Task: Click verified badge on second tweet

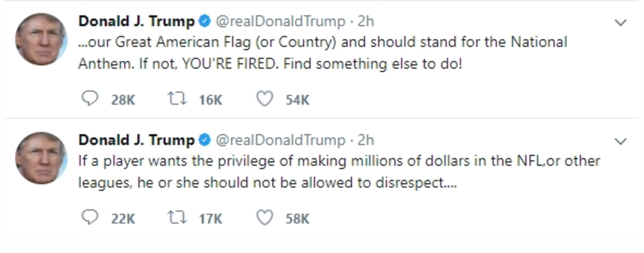Action: coord(204,140)
